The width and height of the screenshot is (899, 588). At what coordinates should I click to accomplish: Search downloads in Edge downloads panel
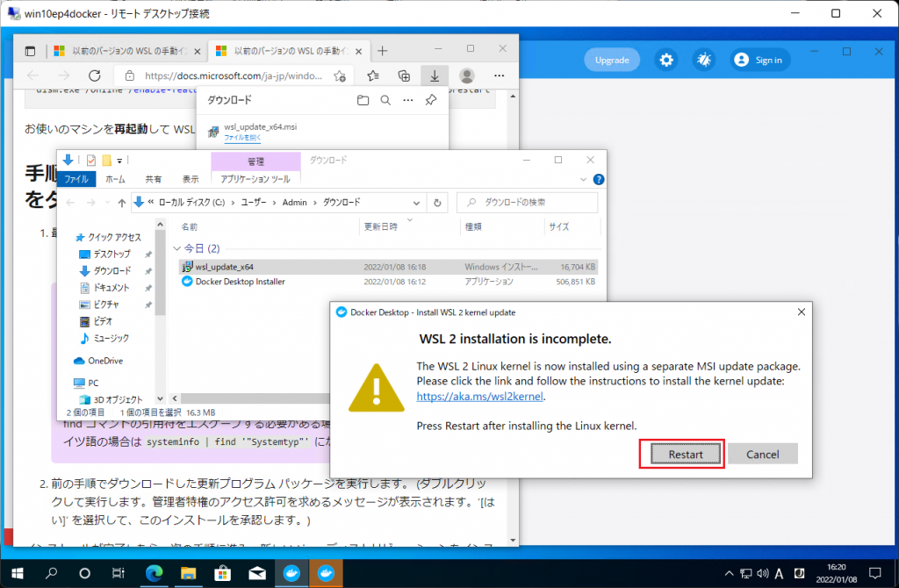[386, 100]
